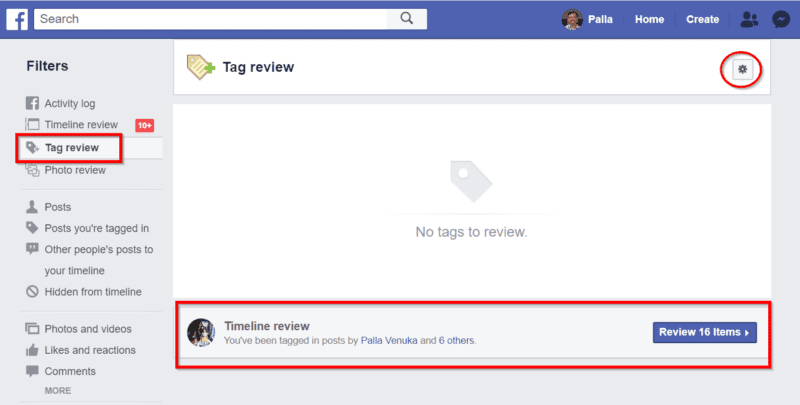The image size is (800, 405).
Task: Click the Facebook logo icon
Action: [x=17, y=19]
